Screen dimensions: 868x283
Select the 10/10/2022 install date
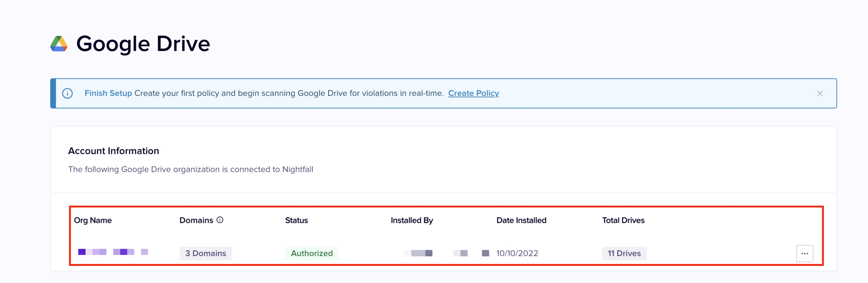coord(517,253)
